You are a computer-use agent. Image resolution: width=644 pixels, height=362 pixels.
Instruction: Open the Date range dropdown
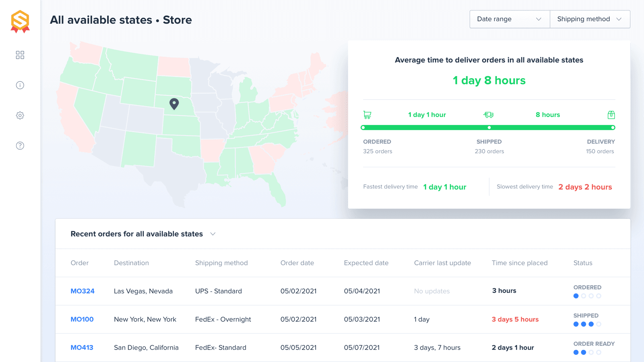coord(509,19)
